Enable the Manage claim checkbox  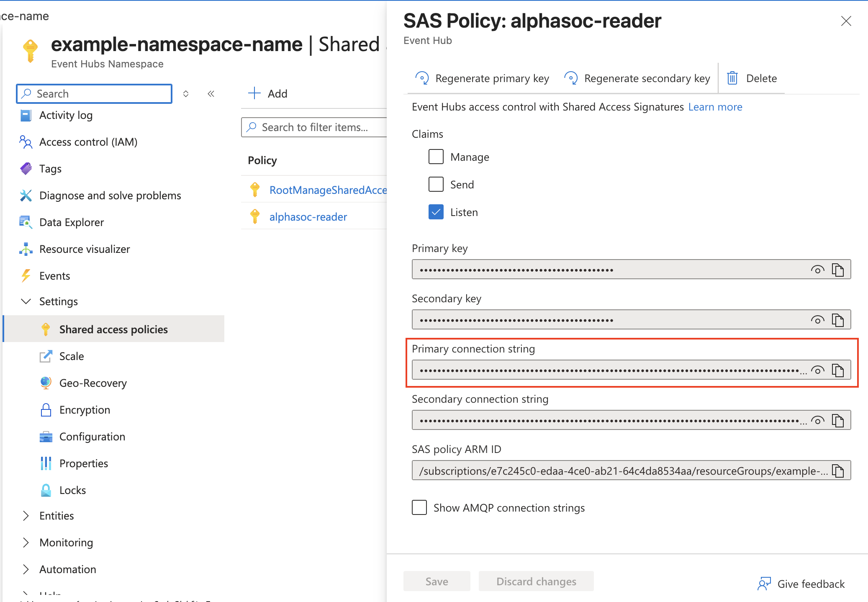point(436,157)
